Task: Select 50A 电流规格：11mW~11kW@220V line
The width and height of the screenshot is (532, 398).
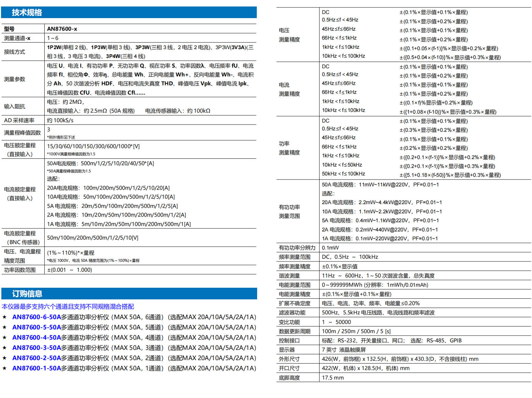Action: click(x=380, y=185)
